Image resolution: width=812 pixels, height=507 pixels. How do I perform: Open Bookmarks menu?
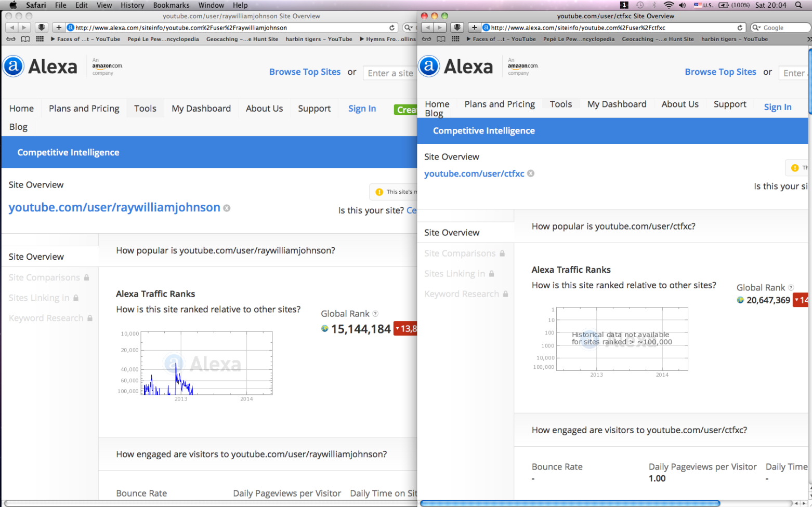click(172, 5)
